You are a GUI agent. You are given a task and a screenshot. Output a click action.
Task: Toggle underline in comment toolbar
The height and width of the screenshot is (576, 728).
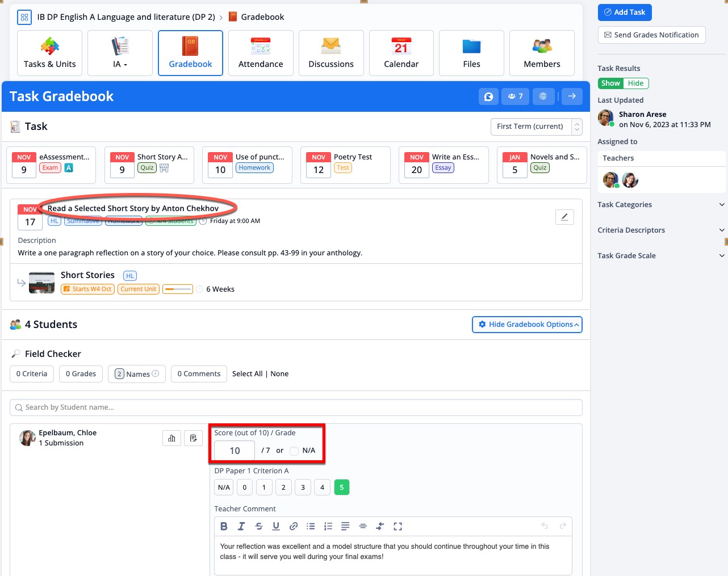(276, 526)
